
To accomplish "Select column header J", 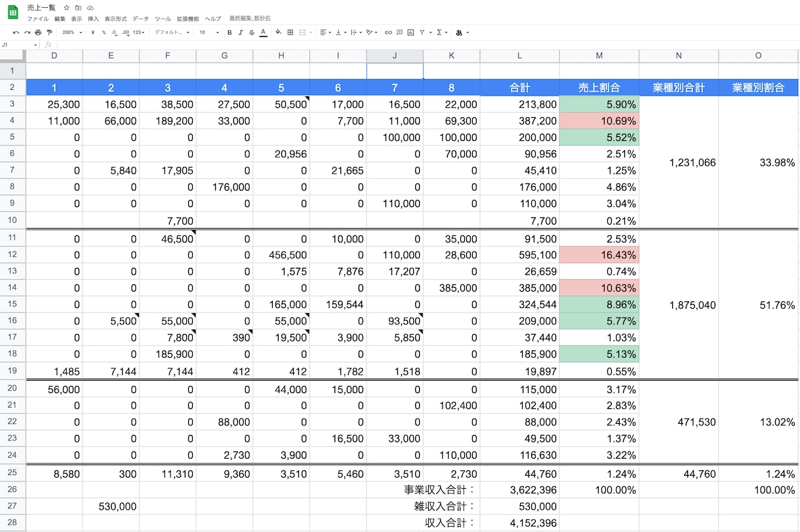I will (x=395, y=56).
